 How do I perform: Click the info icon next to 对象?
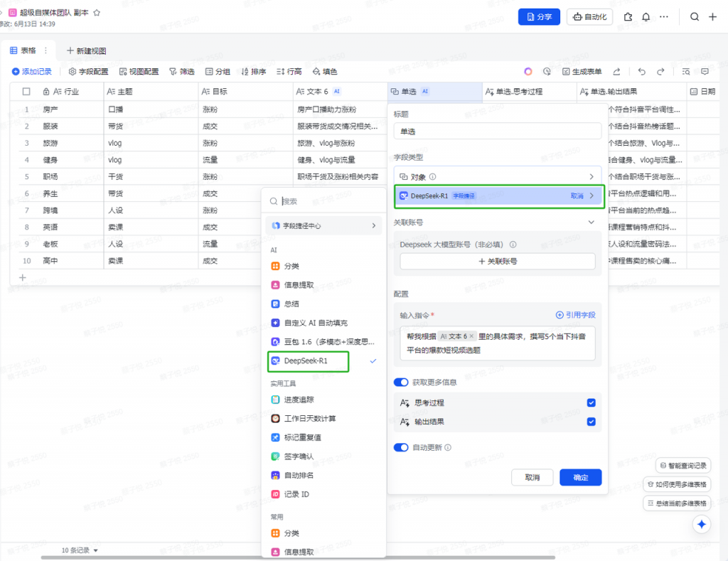click(433, 177)
